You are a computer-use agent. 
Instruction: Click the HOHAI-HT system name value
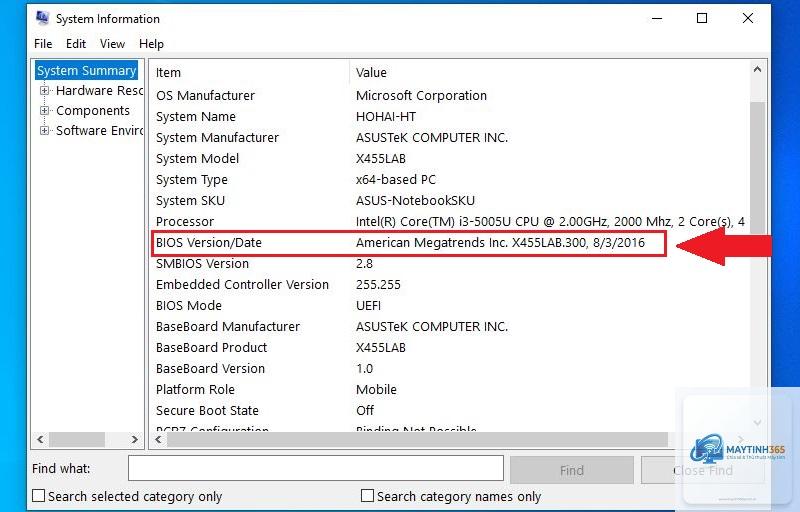(x=386, y=116)
